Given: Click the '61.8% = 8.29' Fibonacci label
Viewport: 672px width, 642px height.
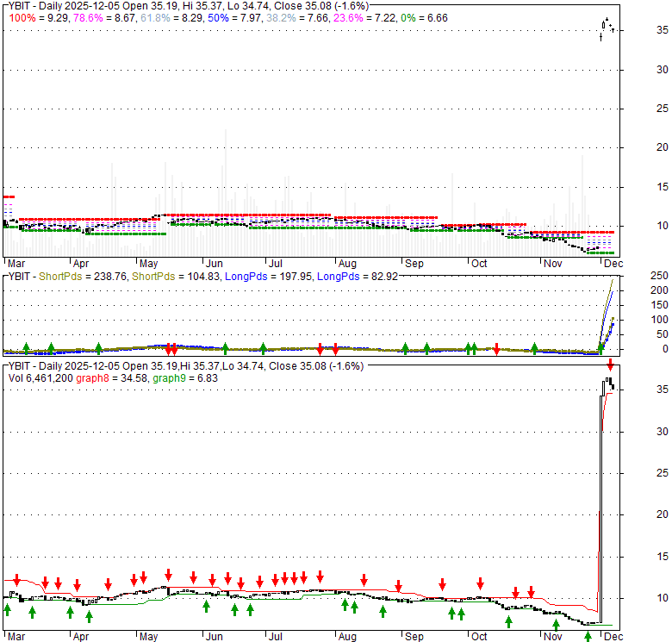Looking at the screenshot, I should point(172,18).
